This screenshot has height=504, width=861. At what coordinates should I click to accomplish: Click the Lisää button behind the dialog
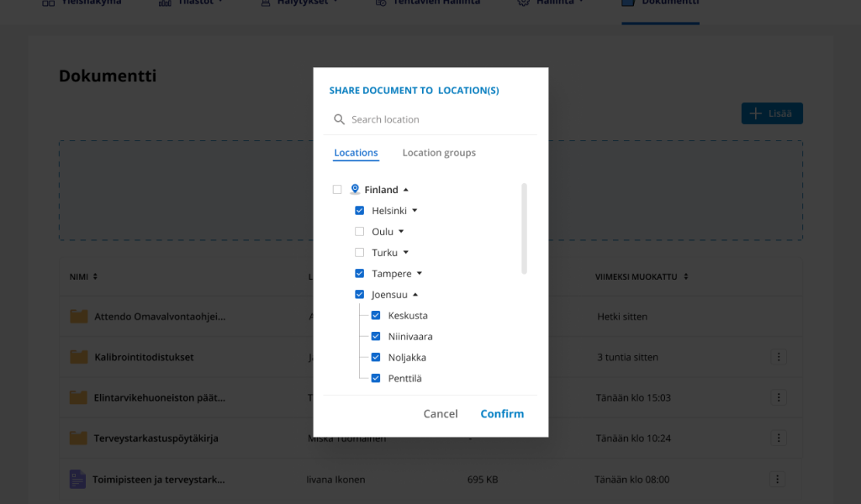coord(772,113)
